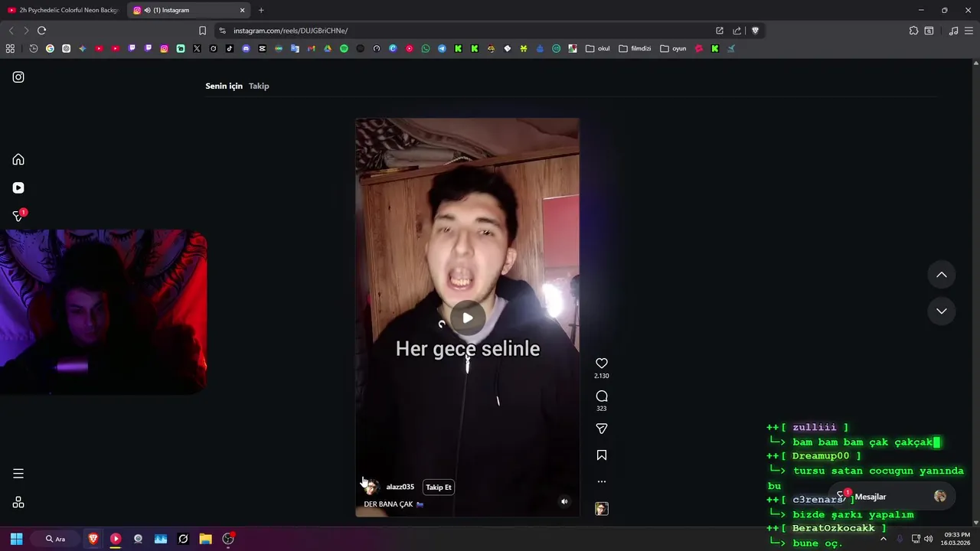Open the Meta apps icon below the More menu
Viewport: 980px width, 551px height.
[18, 503]
